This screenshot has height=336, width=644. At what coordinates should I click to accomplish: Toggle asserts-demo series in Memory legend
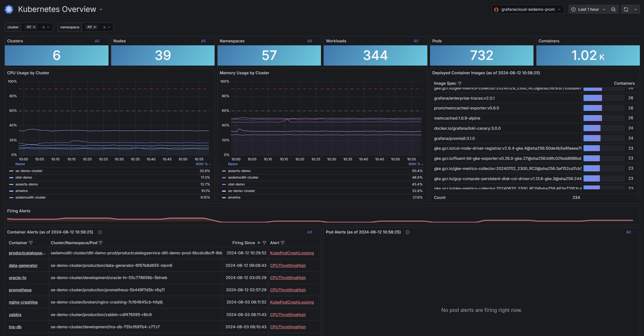[x=239, y=171]
